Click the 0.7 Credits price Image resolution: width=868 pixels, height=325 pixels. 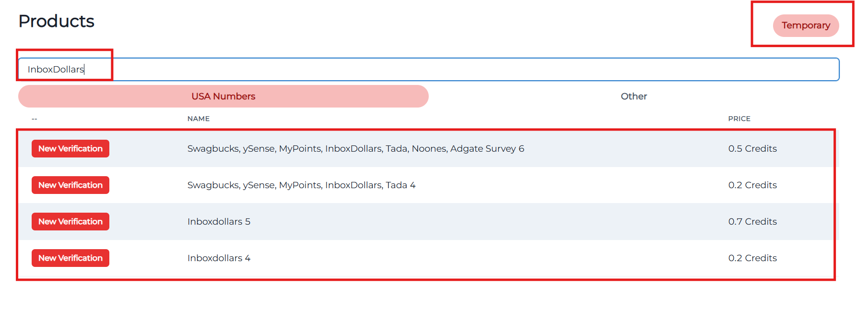click(x=752, y=222)
